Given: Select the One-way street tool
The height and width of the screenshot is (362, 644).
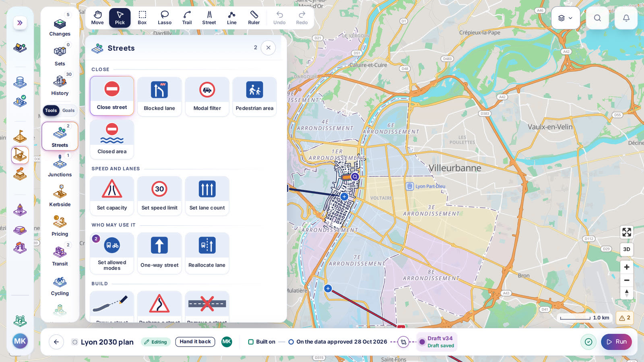Looking at the screenshot, I should click(x=159, y=253).
